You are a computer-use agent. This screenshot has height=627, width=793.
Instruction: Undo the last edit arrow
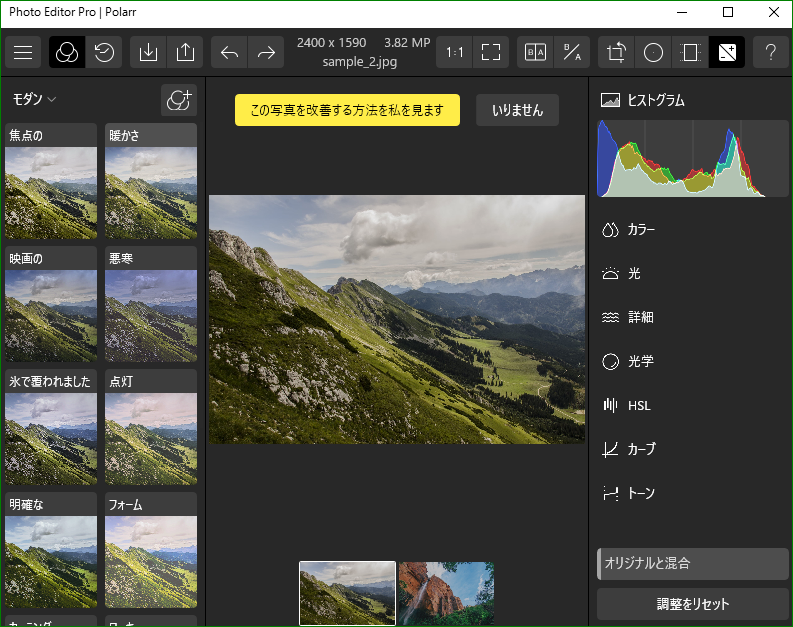(229, 52)
